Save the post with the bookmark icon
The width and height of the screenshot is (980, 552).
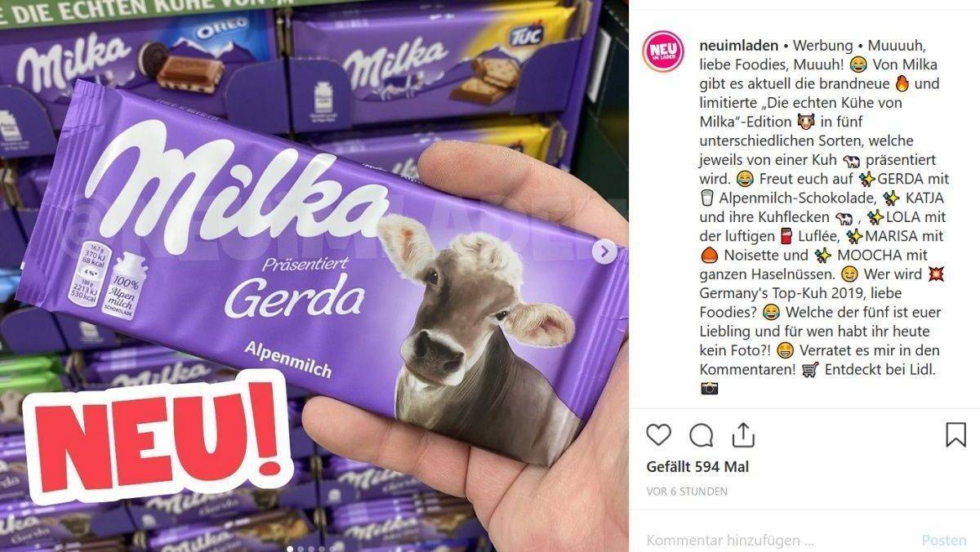point(955,434)
